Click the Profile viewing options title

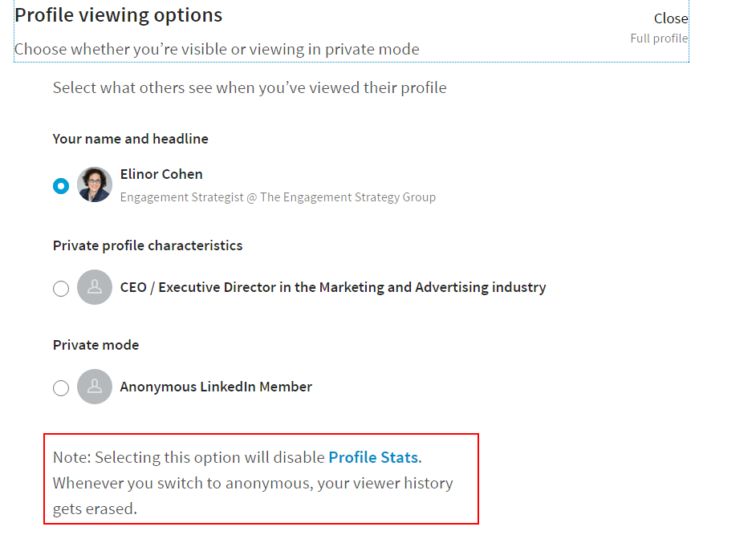[119, 15]
